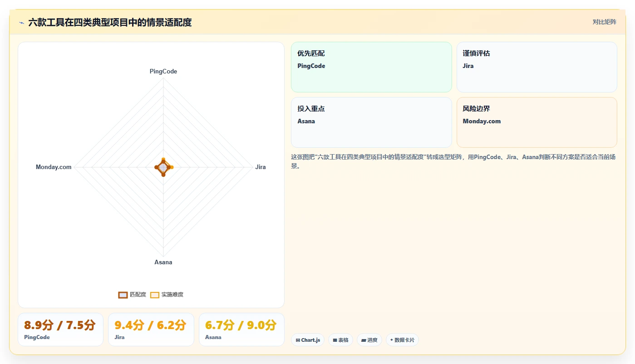This screenshot has width=635, height=364.
Task: Select the 数据卡片 tag
Action: (x=402, y=340)
